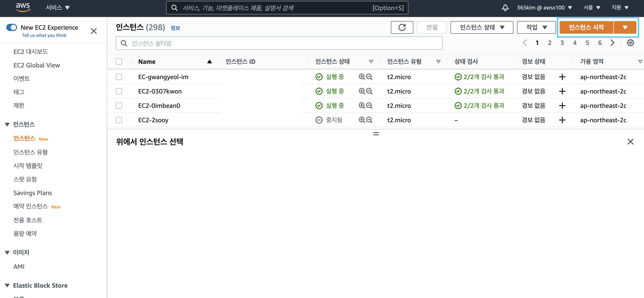The image size is (644, 298).
Task: Click the AWS logo home icon
Action: tap(23, 7)
